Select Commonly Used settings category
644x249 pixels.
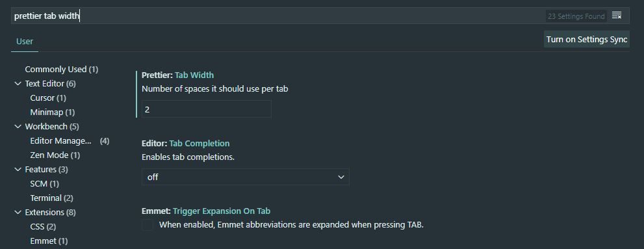(62, 69)
